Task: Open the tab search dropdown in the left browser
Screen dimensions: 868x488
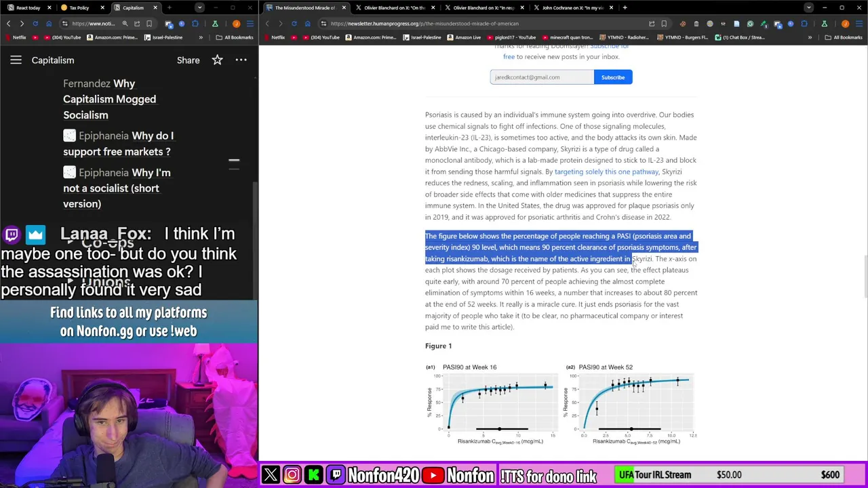Action: (x=199, y=7)
